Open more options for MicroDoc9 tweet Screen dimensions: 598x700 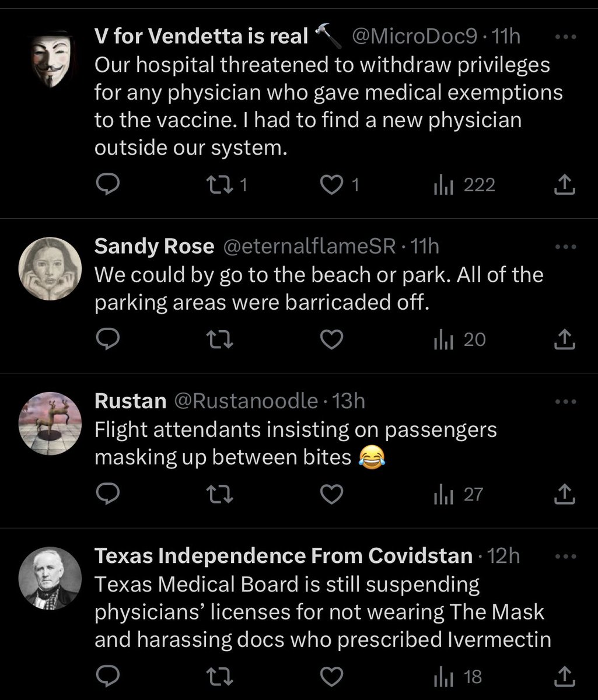[565, 37]
